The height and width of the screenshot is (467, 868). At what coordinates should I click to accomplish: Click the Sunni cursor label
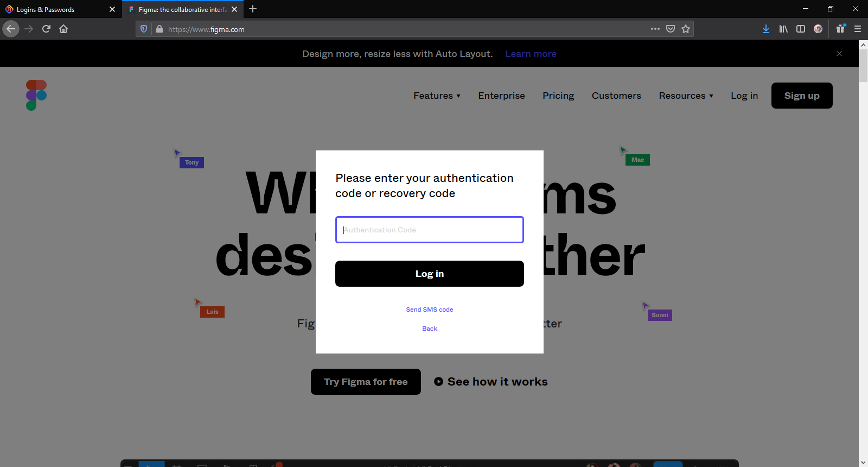pos(660,315)
